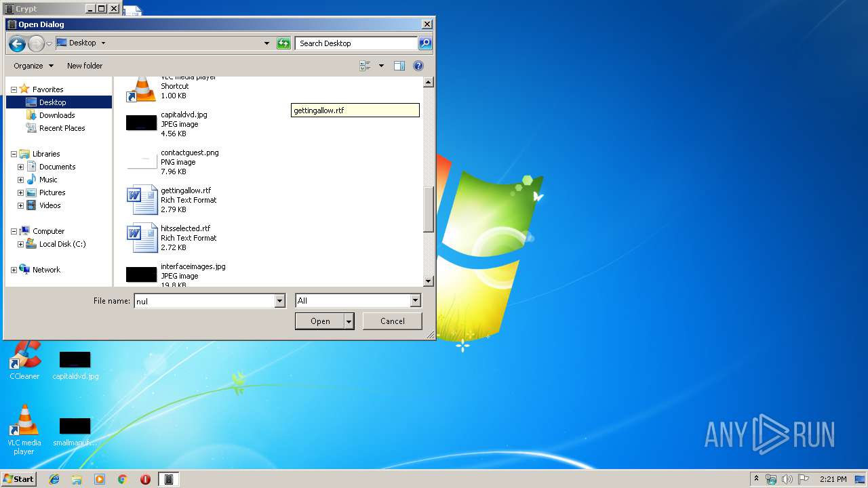
Task: Expand Local Disk (C:) node
Action: (21, 244)
